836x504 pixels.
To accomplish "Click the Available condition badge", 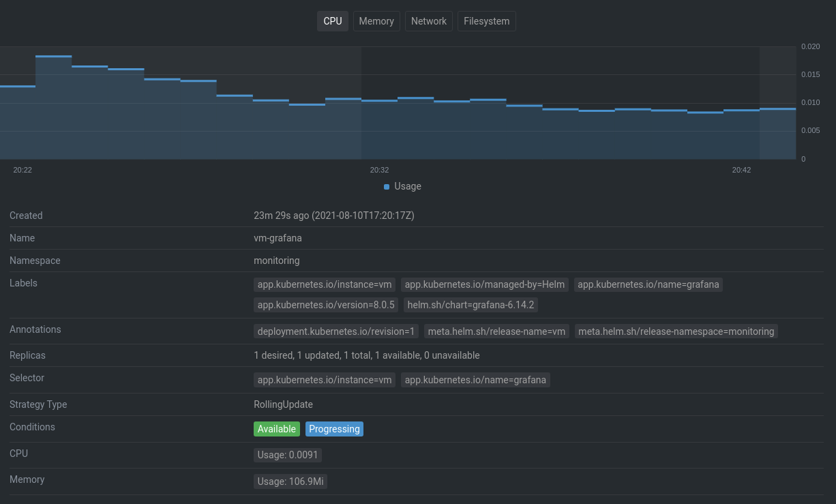I will (276, 429).
